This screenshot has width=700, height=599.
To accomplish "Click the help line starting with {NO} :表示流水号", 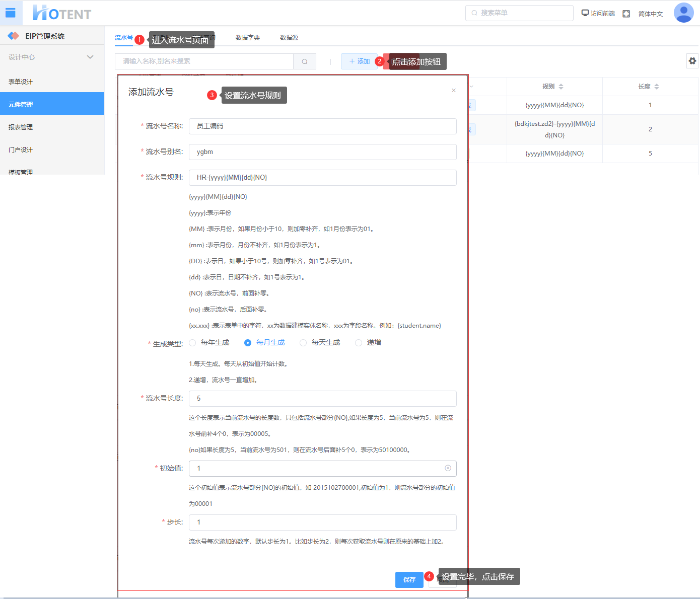I will (x=229, y=293).
